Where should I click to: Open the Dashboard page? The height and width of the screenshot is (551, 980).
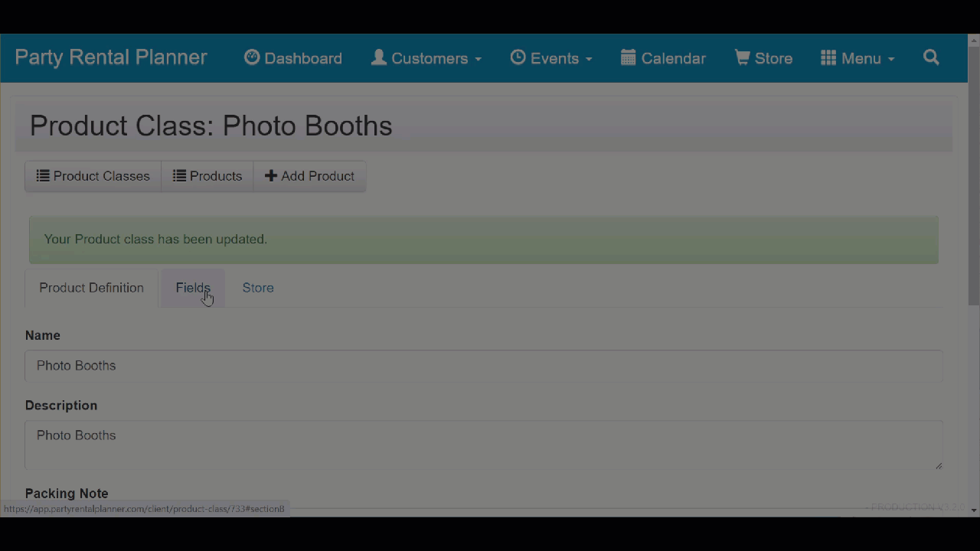point(293,58)
